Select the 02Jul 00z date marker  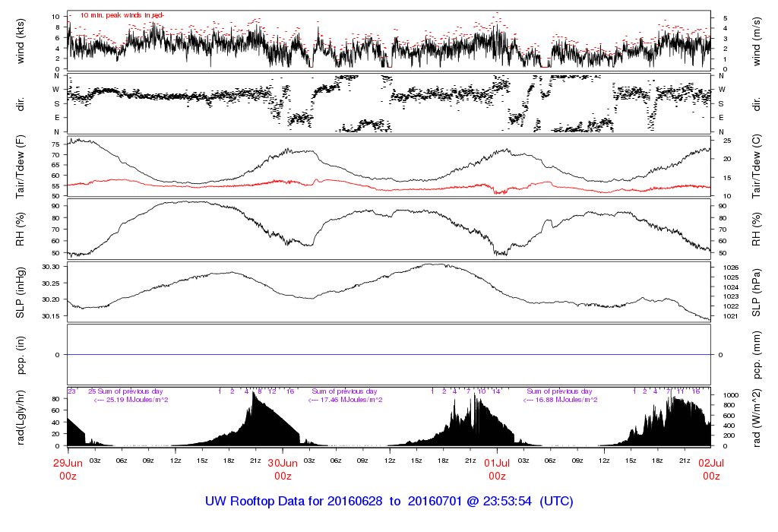coord(711,469)
